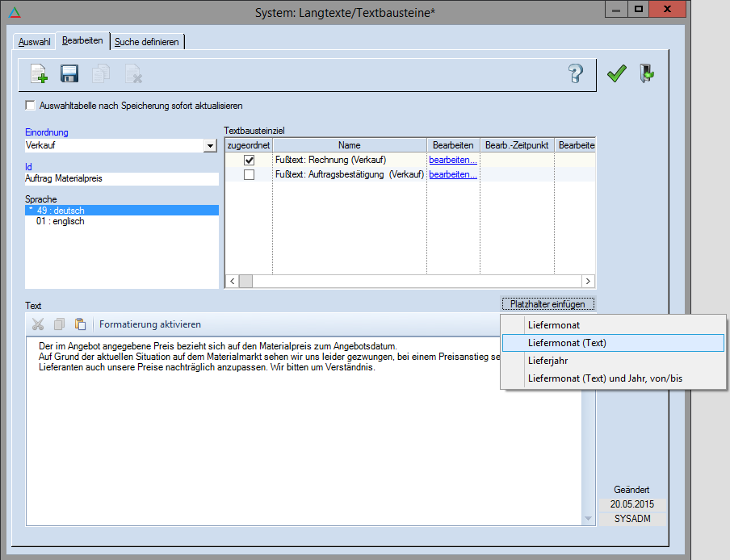Click the paste clipboard icon in Text toolbar

(x=80, y=324)
